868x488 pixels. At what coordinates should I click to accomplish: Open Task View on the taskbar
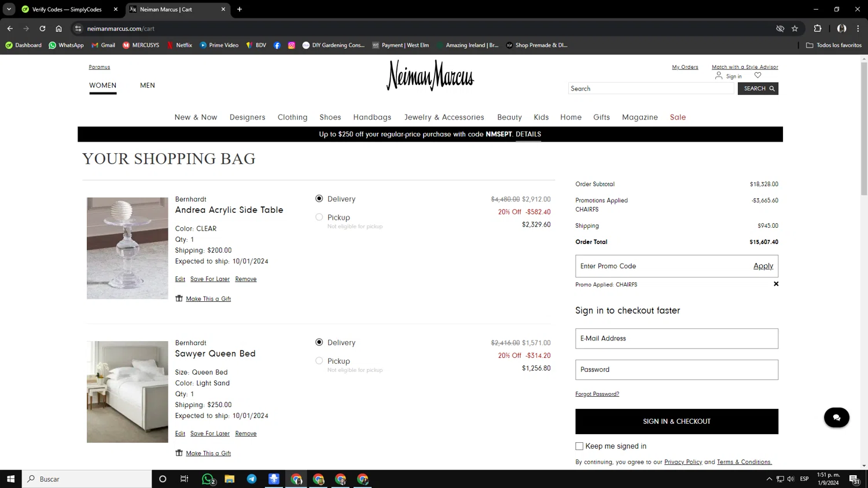click(185, 479)
